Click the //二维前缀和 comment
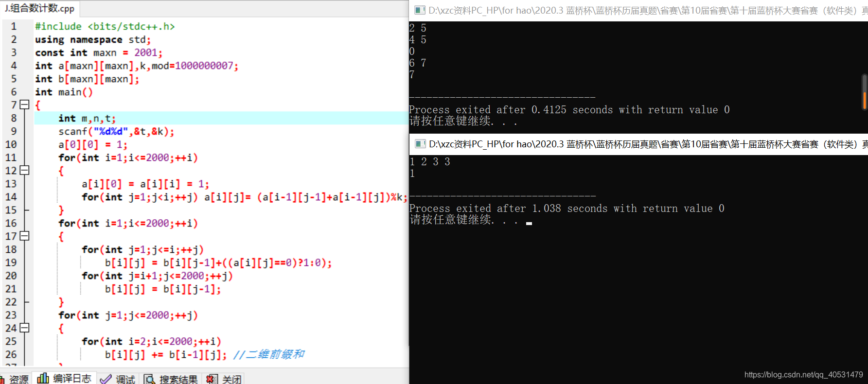868x384 pixels. pyautogui.click(x=269, y=354)
